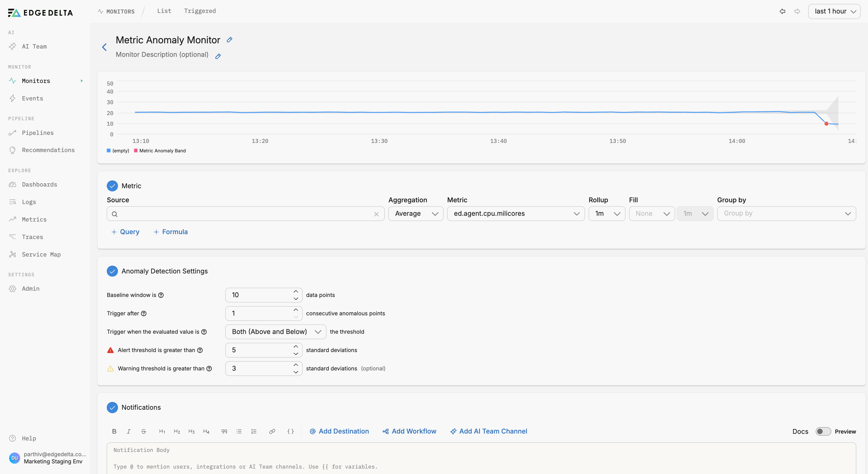Screen dimensions: 868x474
Task: Increase Baseline window value
Action: pyautogui.click(x=296, y=292)
